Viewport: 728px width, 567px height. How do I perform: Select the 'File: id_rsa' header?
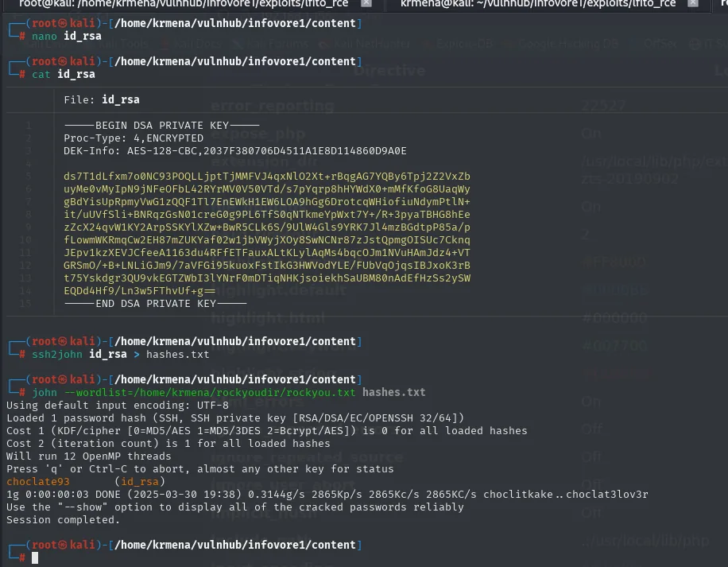(x=102, y=100)
